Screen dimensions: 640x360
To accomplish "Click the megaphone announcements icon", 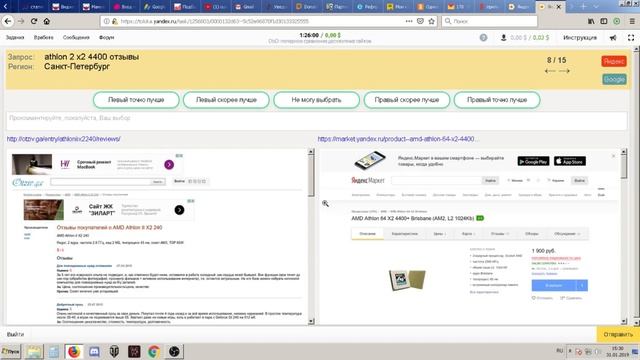I will (x=613, y=38).
